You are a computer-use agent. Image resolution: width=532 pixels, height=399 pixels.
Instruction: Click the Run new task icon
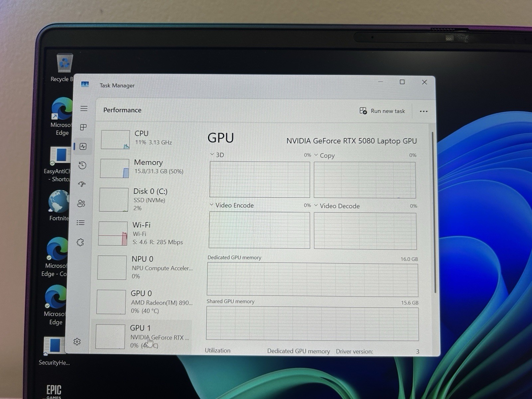click(363, 111)
